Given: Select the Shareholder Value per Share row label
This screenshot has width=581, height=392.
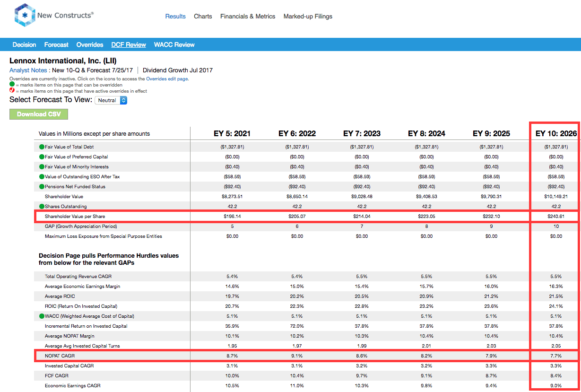Looking at the screenshot, I should [75, 217].
